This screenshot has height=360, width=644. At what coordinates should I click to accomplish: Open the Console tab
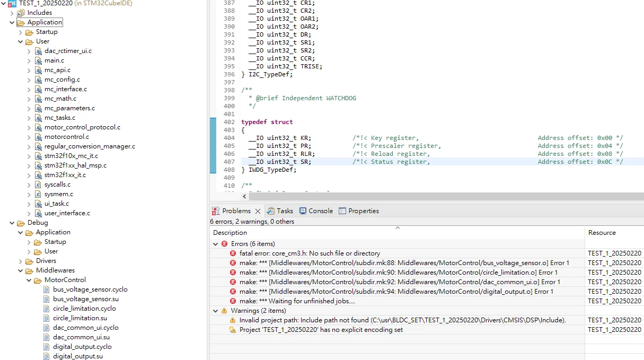[x=316, y=211]
